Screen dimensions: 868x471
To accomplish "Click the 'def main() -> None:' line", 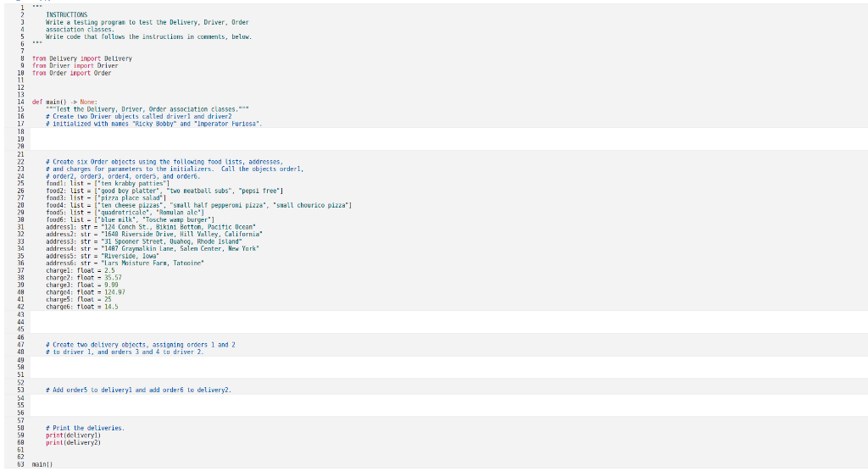I will (x=64, y=102).
